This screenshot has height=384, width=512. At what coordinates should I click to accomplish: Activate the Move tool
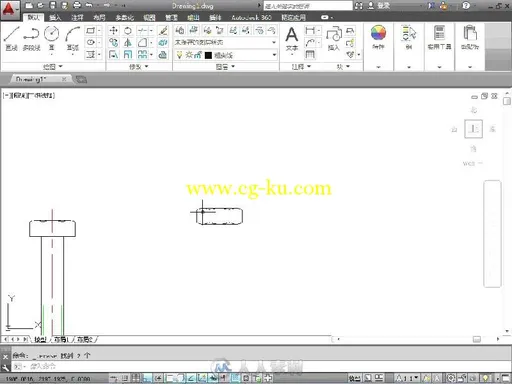pos(113,31)
